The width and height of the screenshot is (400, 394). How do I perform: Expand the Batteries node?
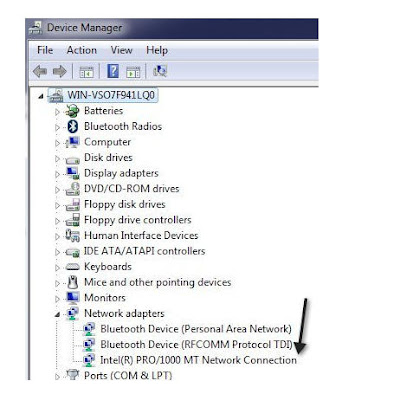(x=57, y=112)
